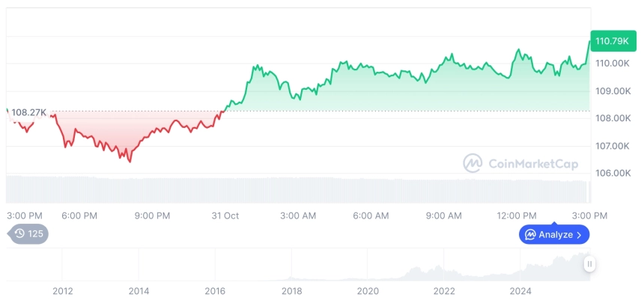Click the 106.00K price axis label
The image size is (644, 300).
pos(613,173)
